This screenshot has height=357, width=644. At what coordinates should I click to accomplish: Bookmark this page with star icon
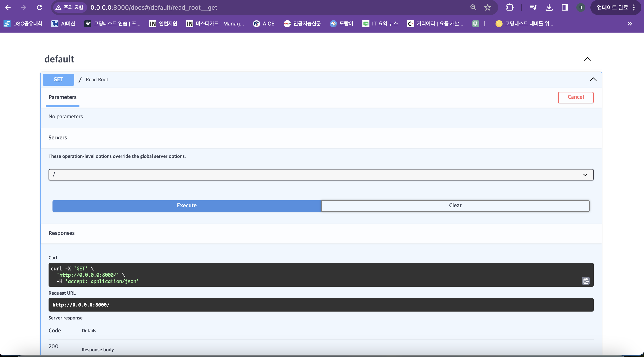487,7
